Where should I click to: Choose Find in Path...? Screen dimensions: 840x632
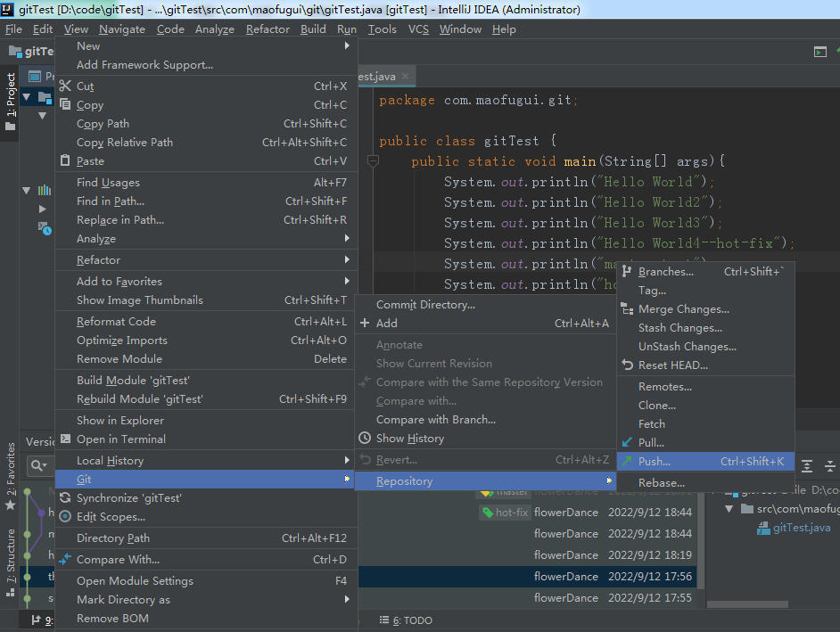206,201
